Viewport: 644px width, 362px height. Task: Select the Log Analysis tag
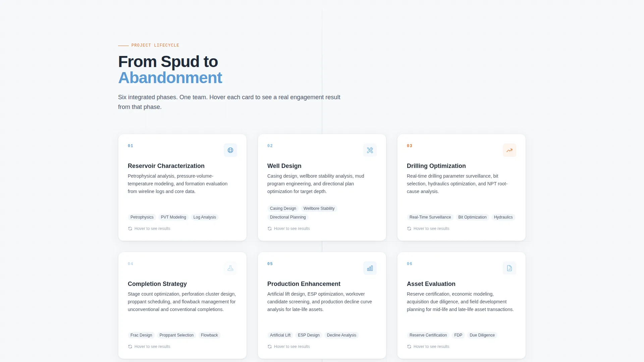[x=205, y=217]
